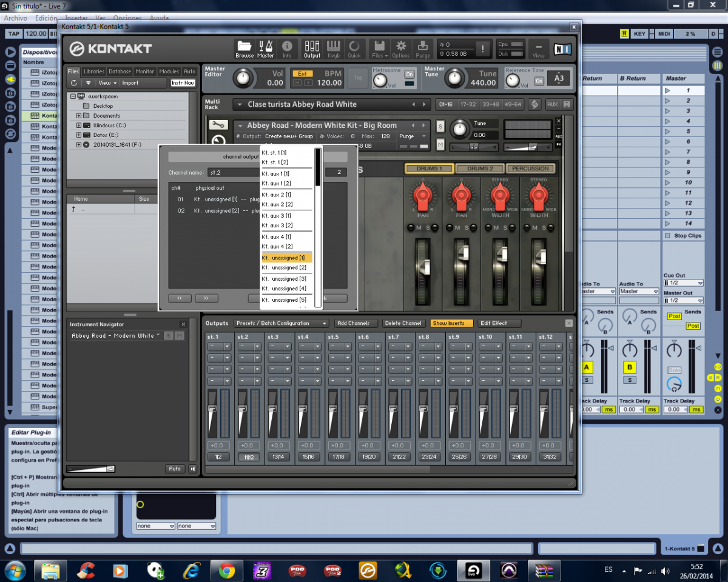Screen dimensions: 728x582
Task: Open the instrument wrench edit icon
Action: click(218, 125)
